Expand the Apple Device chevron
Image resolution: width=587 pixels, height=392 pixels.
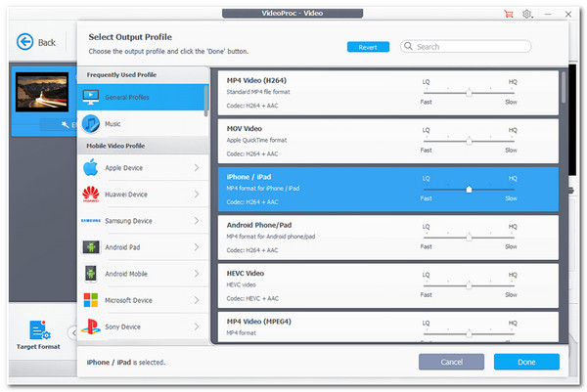click(197, 167)
